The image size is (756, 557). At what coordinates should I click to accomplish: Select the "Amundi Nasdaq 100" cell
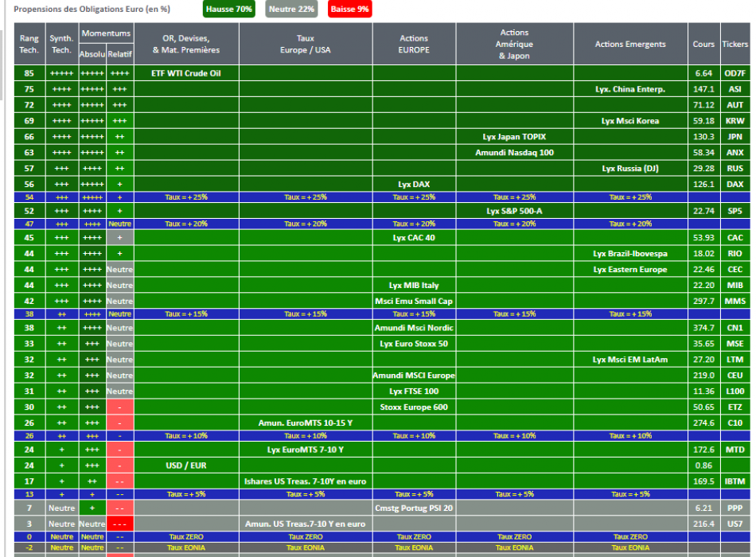514,153
